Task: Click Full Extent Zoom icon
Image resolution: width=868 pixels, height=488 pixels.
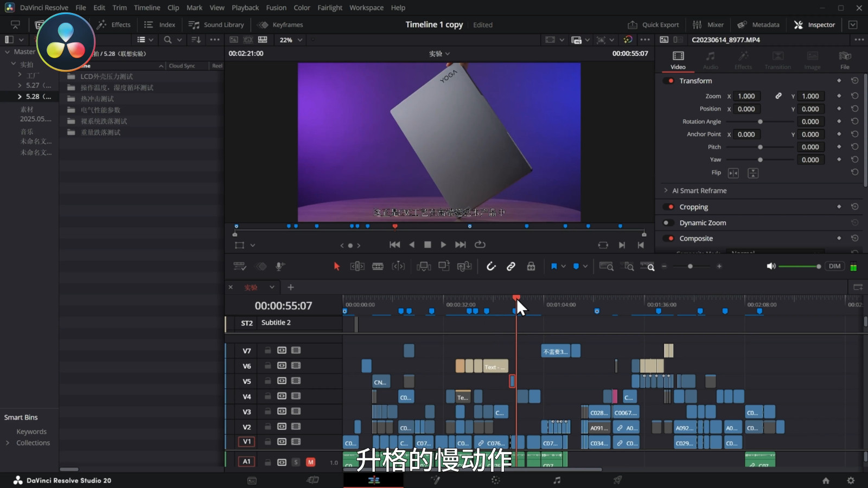Action: 606,266
